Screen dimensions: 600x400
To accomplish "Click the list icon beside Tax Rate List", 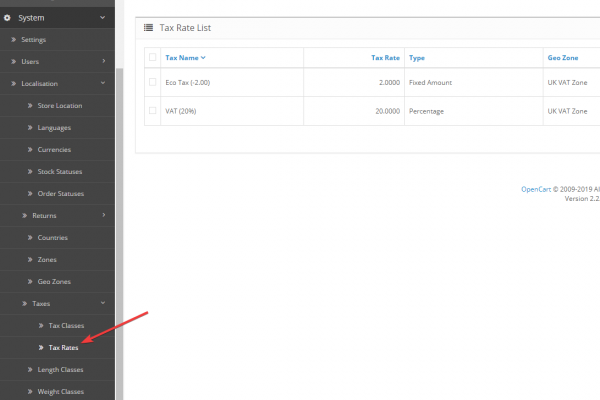I will coord(149,28).
